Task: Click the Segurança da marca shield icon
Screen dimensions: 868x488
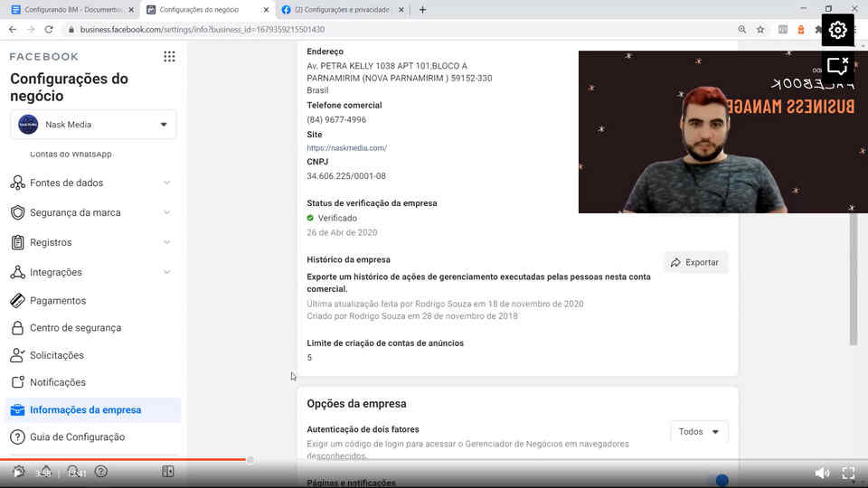Action: (18, 212)
